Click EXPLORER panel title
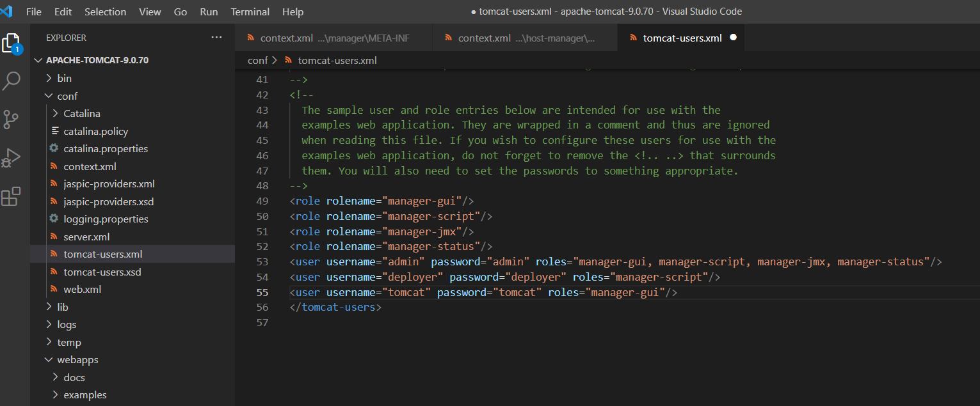This screenshot has width=980, height=406. (66, 38)
